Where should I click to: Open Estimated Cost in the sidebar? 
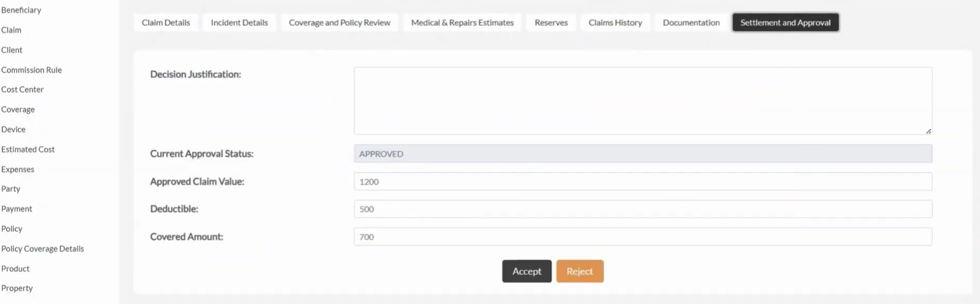point(28,149)
